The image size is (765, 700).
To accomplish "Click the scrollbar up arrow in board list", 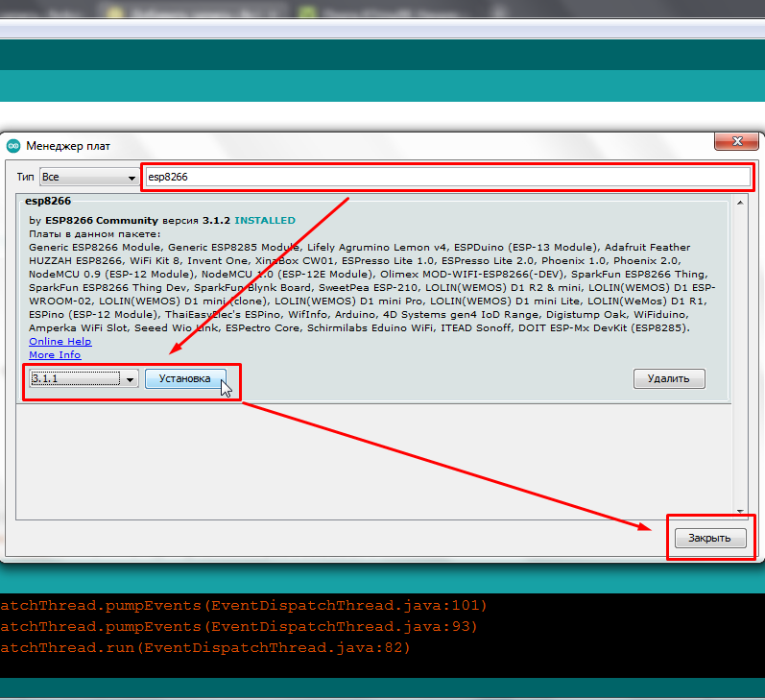I will pyautogui.click(x=740, y=203).
